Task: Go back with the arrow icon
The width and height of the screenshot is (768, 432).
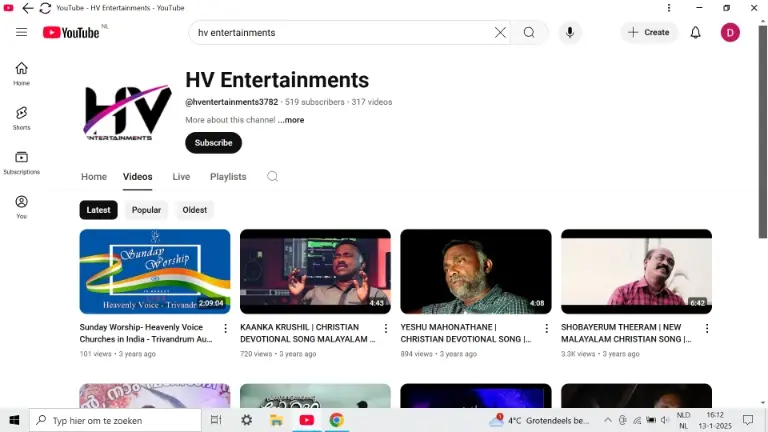Action: click(27, 8)
